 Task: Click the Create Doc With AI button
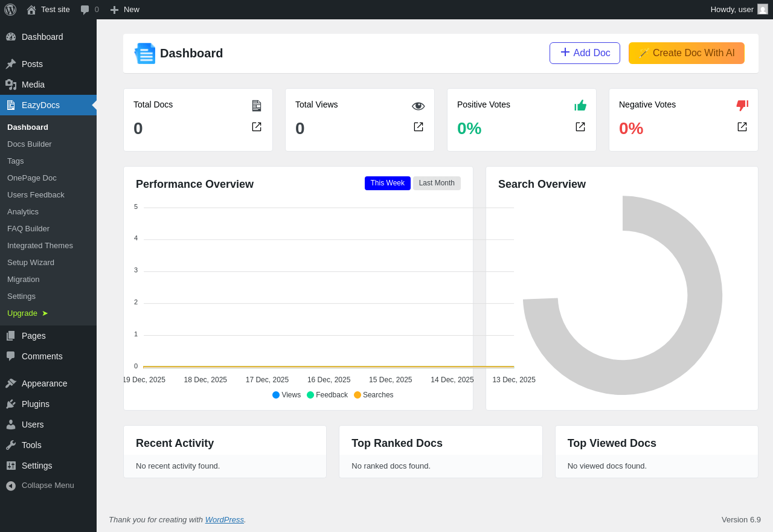pos(687,53)
